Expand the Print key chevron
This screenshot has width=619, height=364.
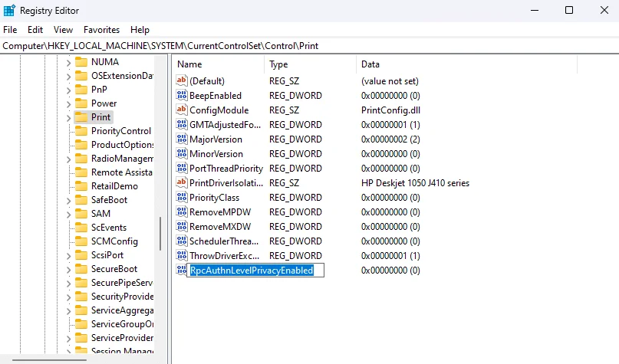[x=68, y=117]
